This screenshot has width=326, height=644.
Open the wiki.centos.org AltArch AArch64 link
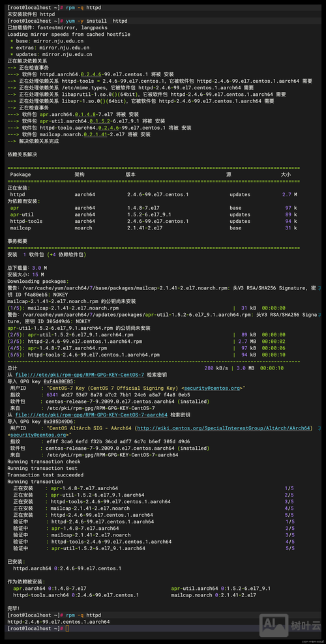click(x=224, y=428)
